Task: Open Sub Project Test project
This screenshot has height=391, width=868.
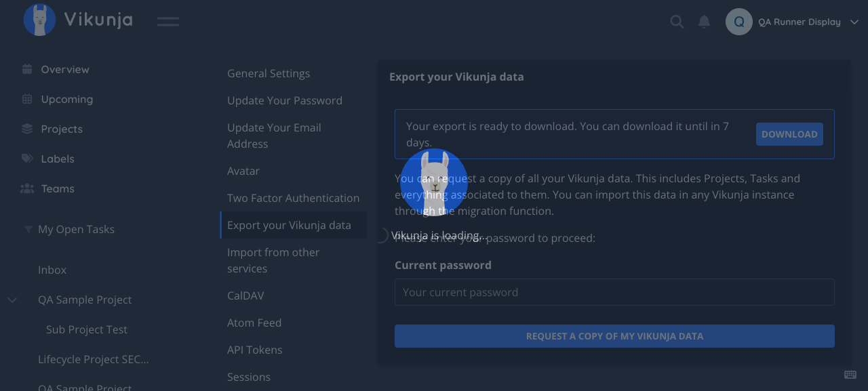Action: point(87,329)
